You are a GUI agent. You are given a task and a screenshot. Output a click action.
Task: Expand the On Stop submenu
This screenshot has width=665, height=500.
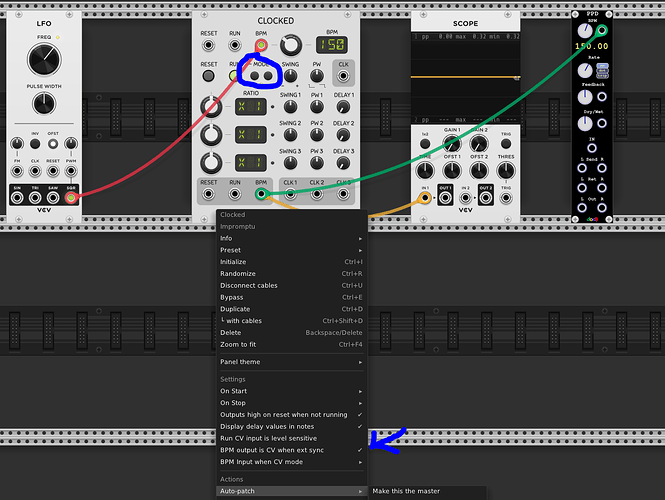[291, 403]
